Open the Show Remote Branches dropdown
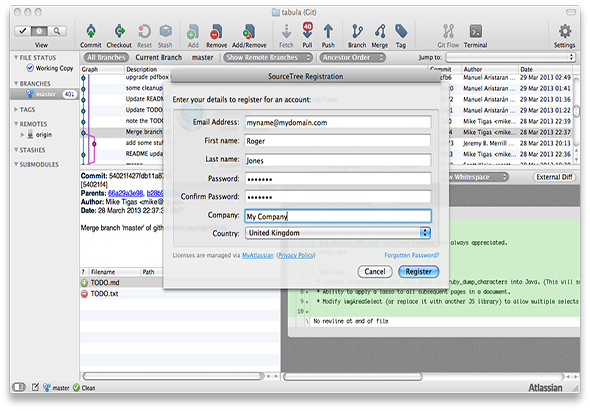Screen dimensions: 590x411 (x=268, y=58)
